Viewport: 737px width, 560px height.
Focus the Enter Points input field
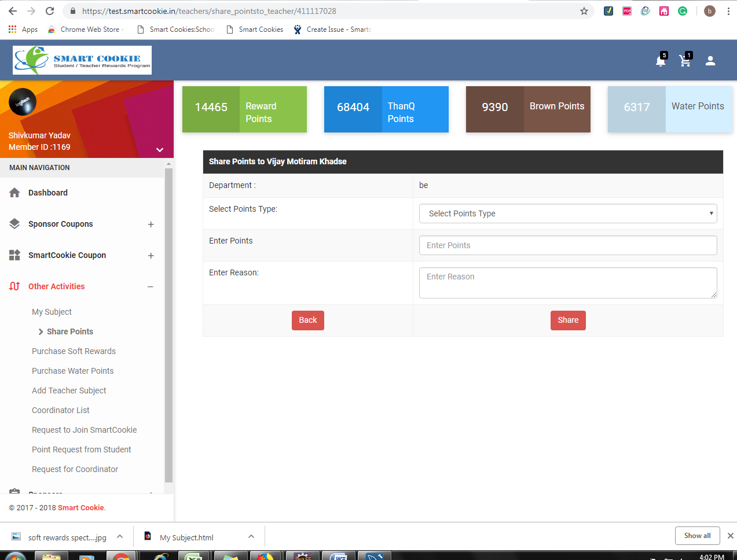pos(567,245)
